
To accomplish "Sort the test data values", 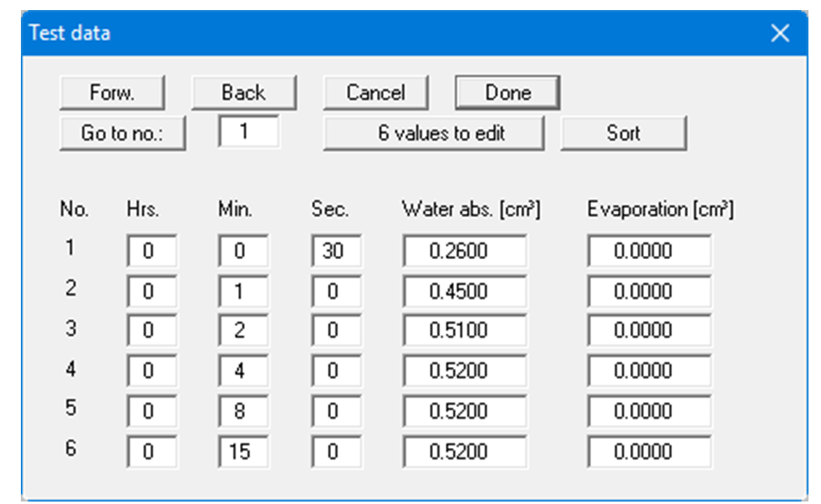I will [623, 133].
